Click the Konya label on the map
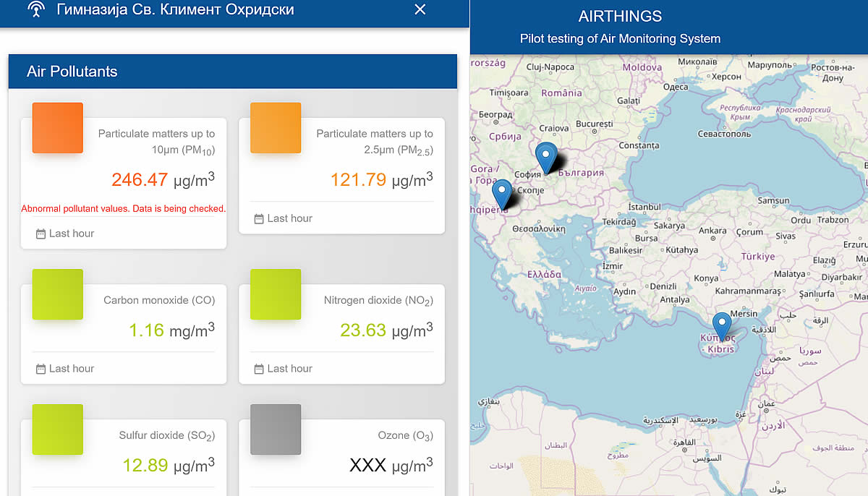Image resolution: width=868 pixels, height=496 pixels. pos(706,278)
